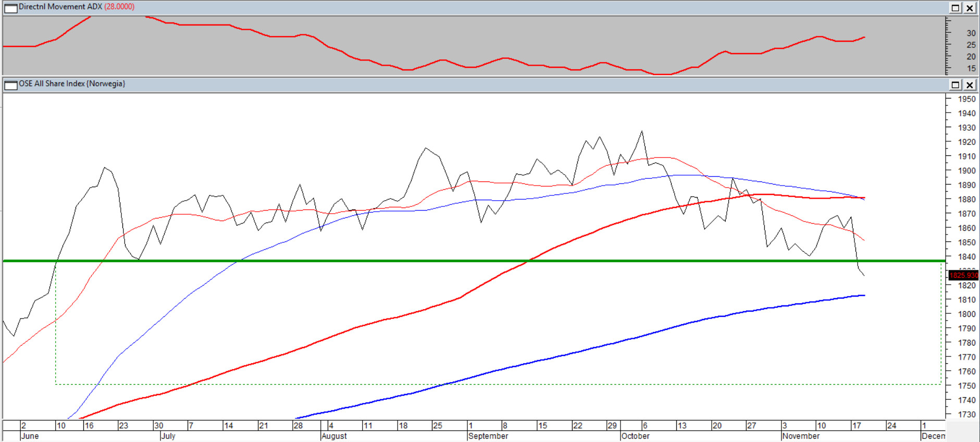Viewport: 980px width, 442px height.
Task: Select the thick blue moving average line
Action: coord(573,353)
